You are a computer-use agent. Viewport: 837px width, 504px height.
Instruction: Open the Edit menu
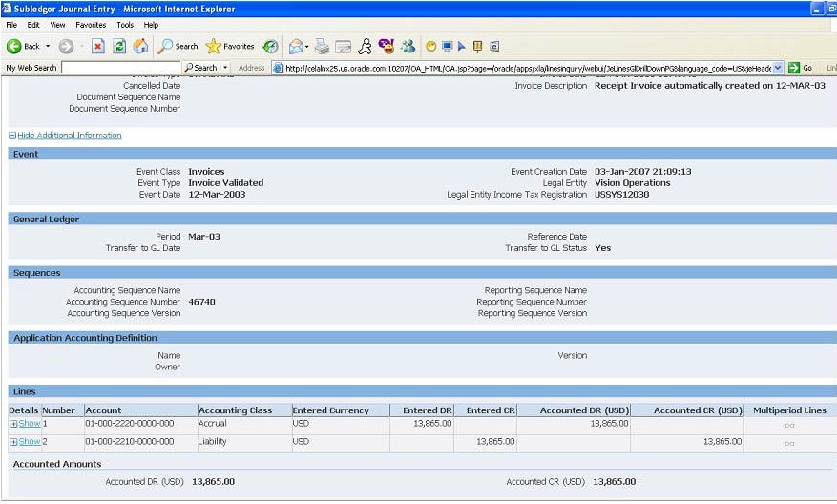click(x=33, y=25)
